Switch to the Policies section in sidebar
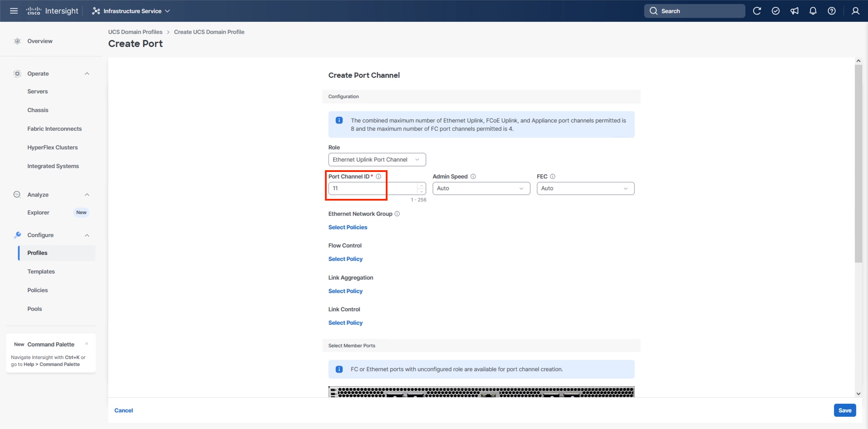868x429 pixels. [38, 290]
